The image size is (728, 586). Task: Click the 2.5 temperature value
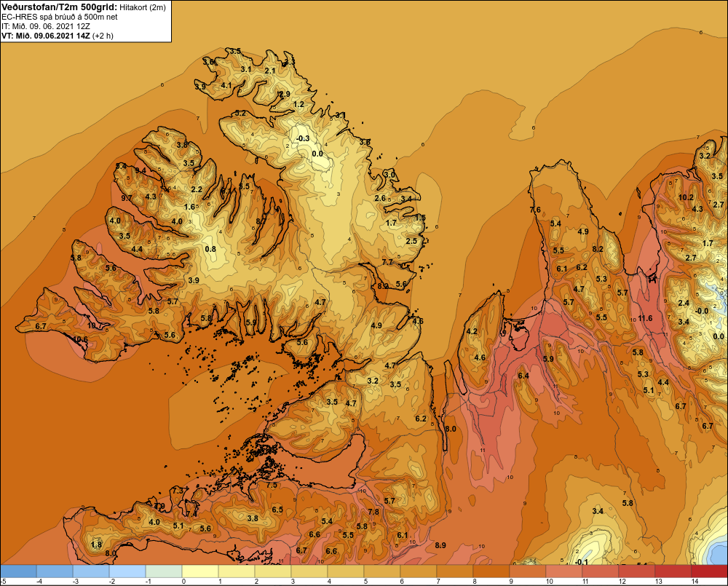[x=411, y=241]
